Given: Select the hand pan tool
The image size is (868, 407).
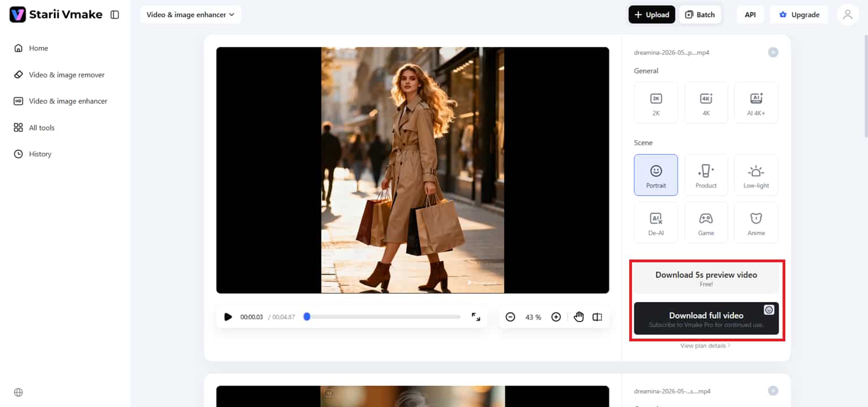Looking at the screenshot, I should (578, 317).
